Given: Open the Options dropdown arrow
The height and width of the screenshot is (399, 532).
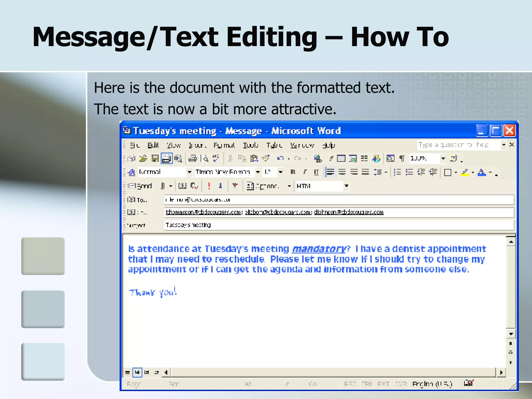Looking at the screenshot, I should 289,186.
